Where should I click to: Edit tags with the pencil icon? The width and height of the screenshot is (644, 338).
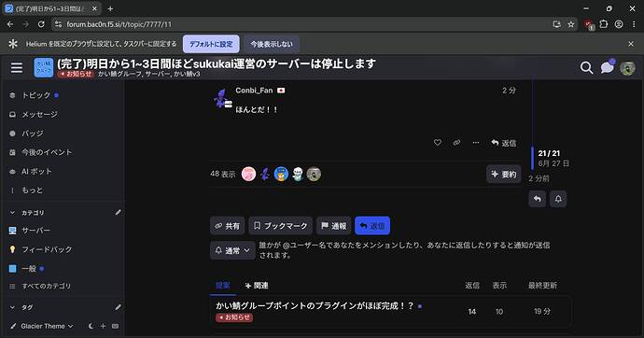click(118, 307)
